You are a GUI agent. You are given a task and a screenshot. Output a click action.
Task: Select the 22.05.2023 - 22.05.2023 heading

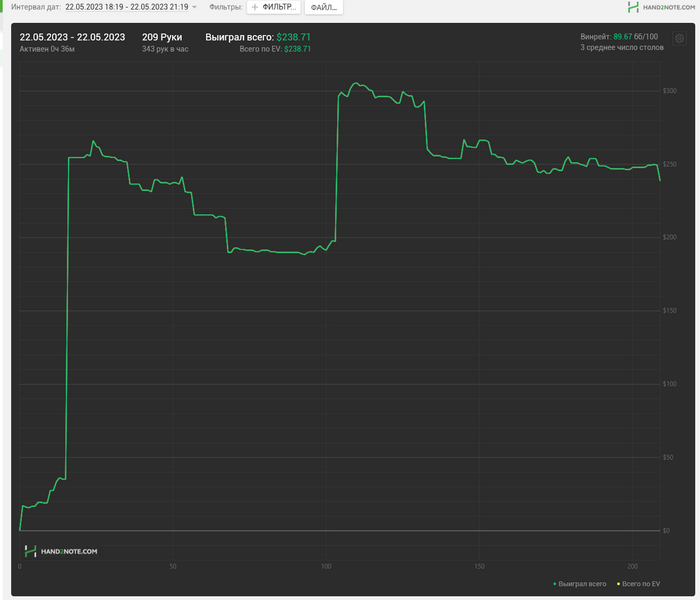tap(72, 37)
